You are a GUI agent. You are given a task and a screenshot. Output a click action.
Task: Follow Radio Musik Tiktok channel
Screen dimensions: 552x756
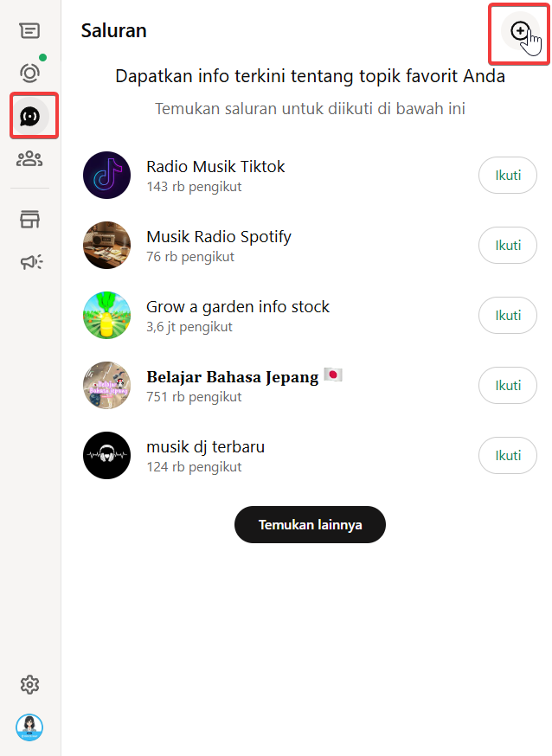pyautogui.click(x=508, y=176)
